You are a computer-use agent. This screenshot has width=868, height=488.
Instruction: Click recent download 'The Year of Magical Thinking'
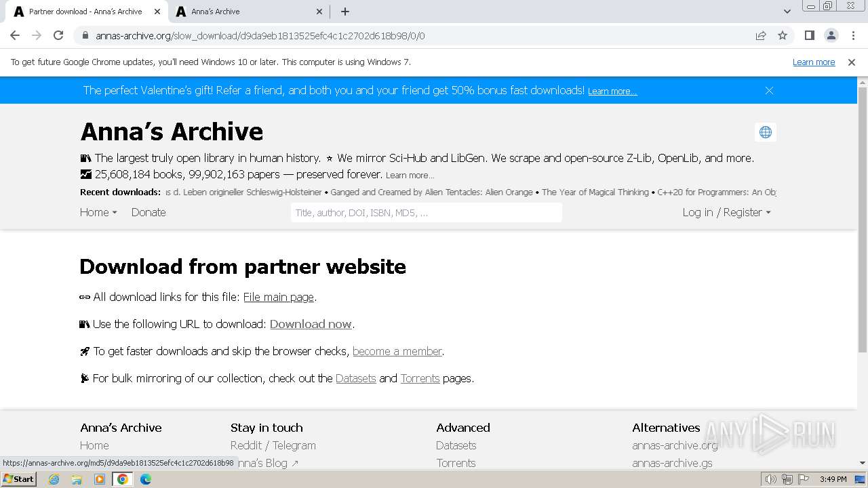[x=595, y=192]
